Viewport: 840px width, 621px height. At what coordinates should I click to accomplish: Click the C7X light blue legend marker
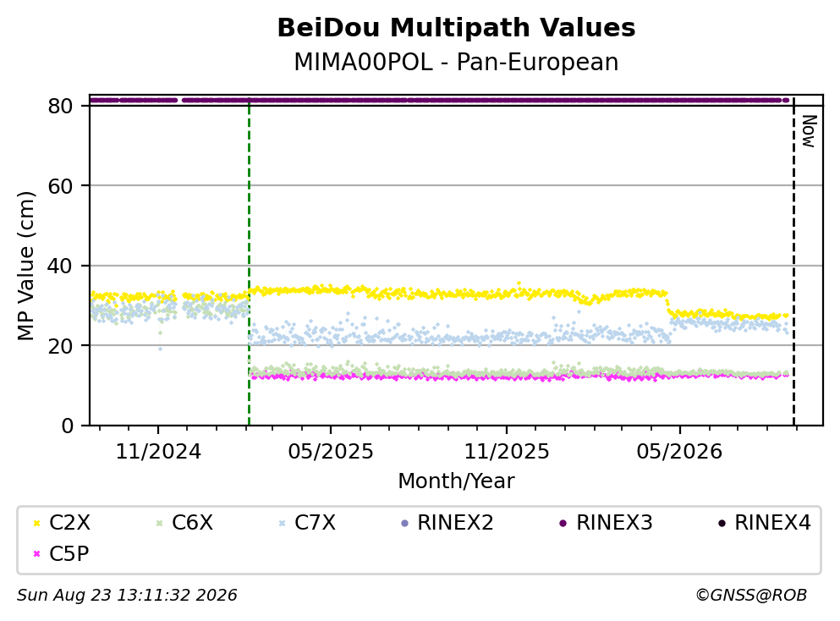point(282,524)
